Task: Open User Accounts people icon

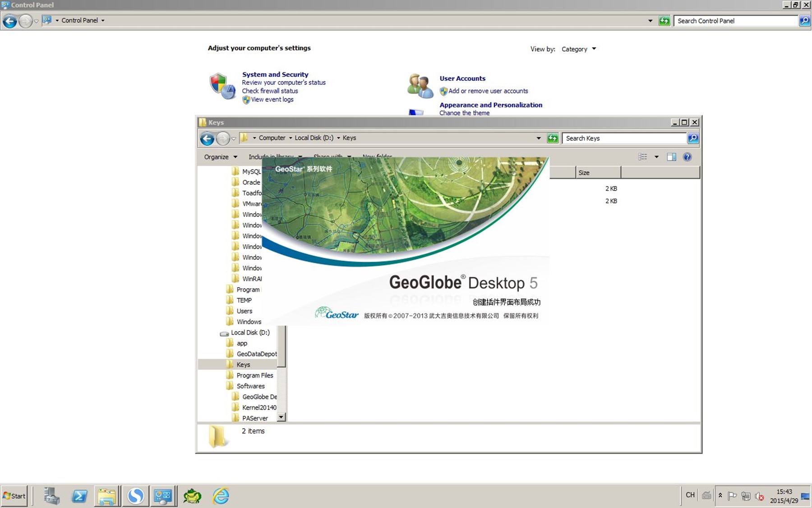Action: (420, 86)
